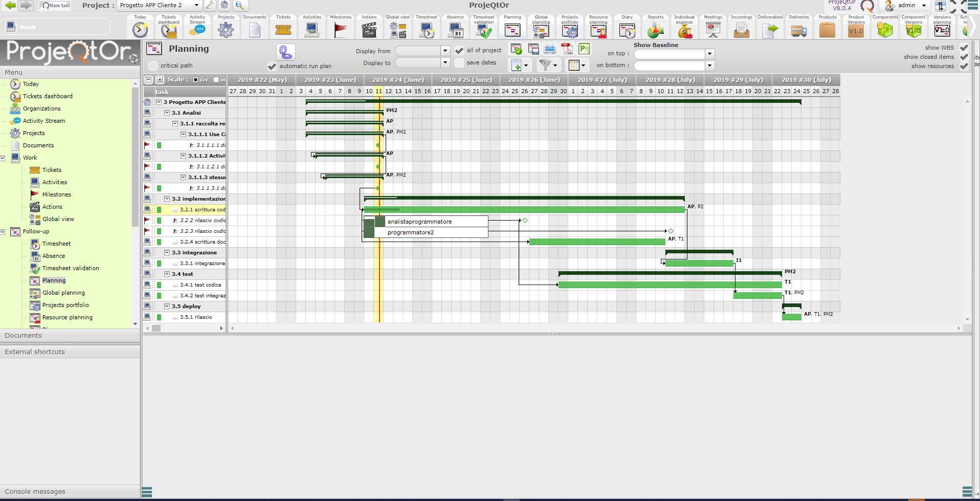Image resolution: width=980 pixels, height=501 pixels.
Task: Click the New tab button
Action: pyautogui.click(x=55, y=6)
